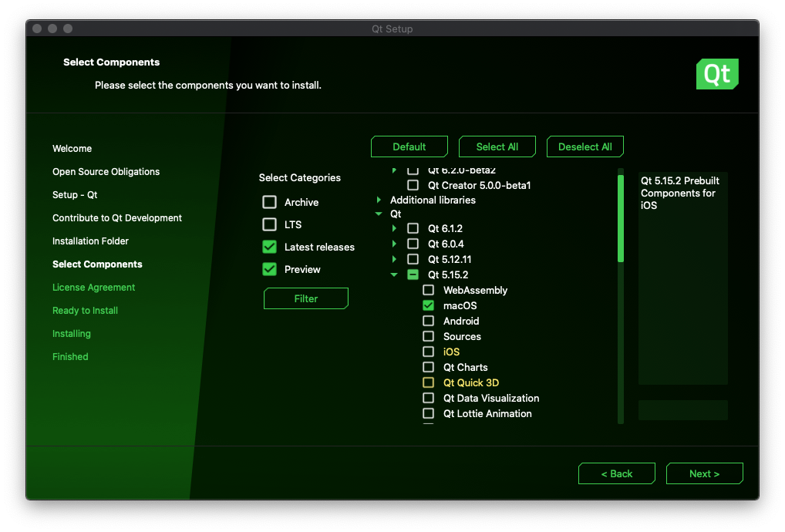785x532 pixels.
Task: Uncheck the Preview category
Action: coord(269,269)
